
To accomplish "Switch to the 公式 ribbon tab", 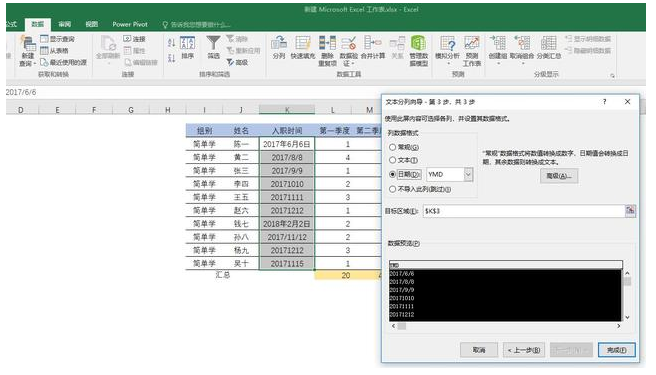I will (x=11, y=24).
